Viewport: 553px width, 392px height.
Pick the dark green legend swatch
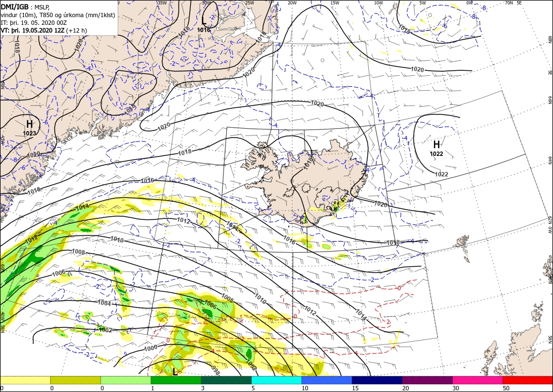point(226,380)
